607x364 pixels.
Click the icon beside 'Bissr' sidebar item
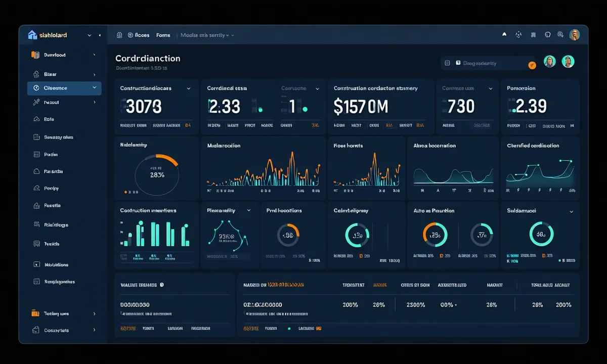36,74
